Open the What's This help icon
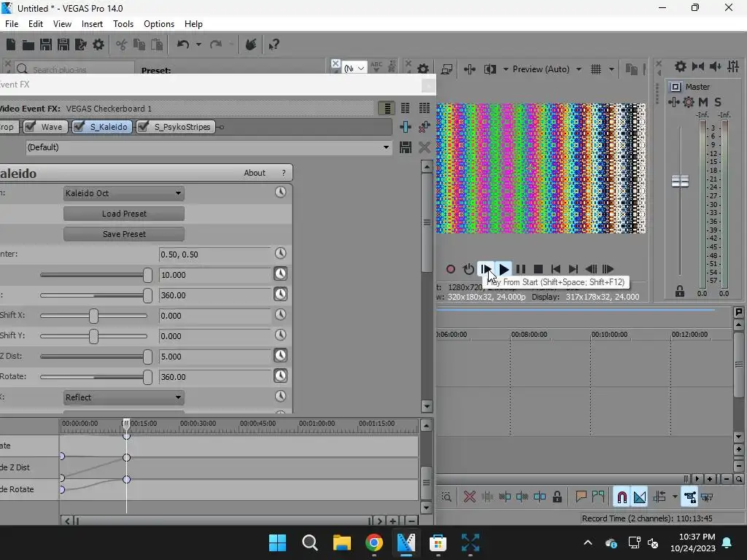747x560 pixels. pos(274,44)
